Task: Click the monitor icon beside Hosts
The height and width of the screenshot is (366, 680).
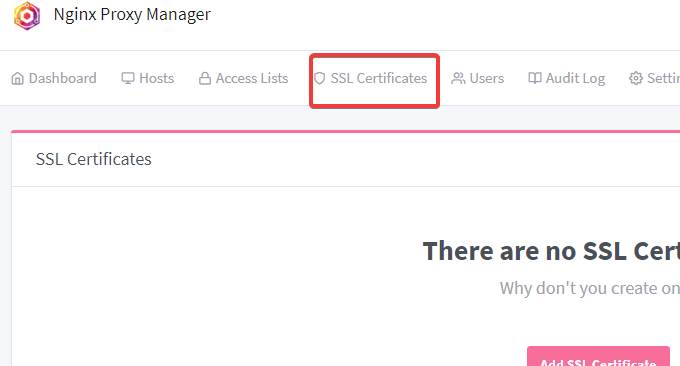Action: point(128,78)
